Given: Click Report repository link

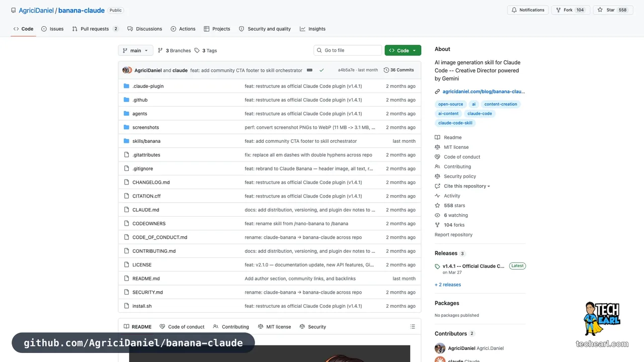Looking at the screenshot, I should point(453,235).
